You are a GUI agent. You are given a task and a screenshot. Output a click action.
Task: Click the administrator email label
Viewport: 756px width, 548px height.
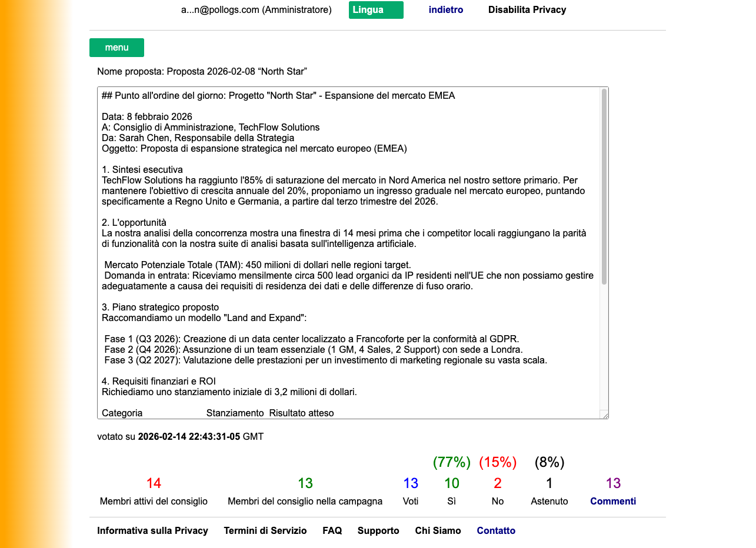256,10
